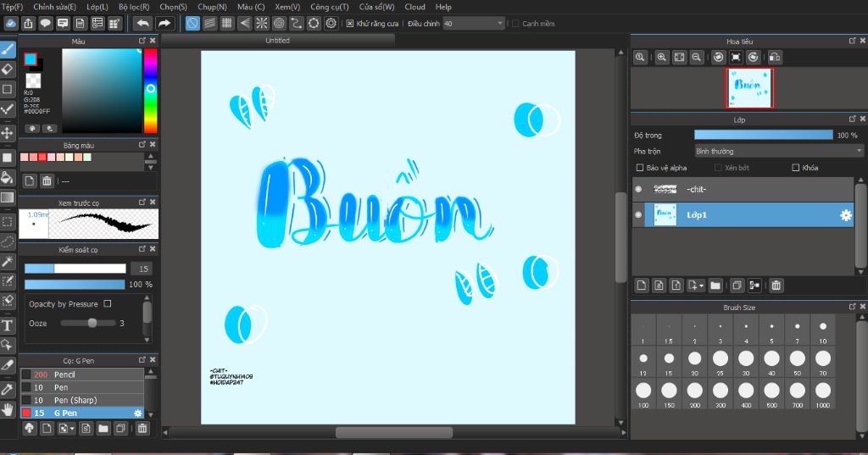Image resolution: width=868 pixels, height=455 pixels.
Task: Open Lớp1 layer settings gear
Action: click(845, 215)
